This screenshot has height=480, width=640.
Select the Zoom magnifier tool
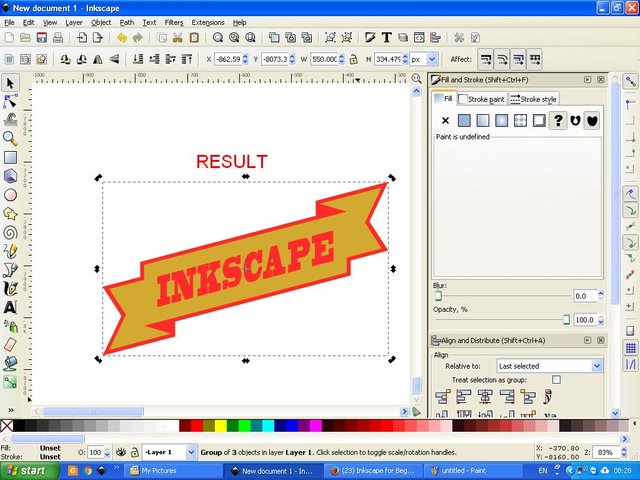click(x=10, y=139)
